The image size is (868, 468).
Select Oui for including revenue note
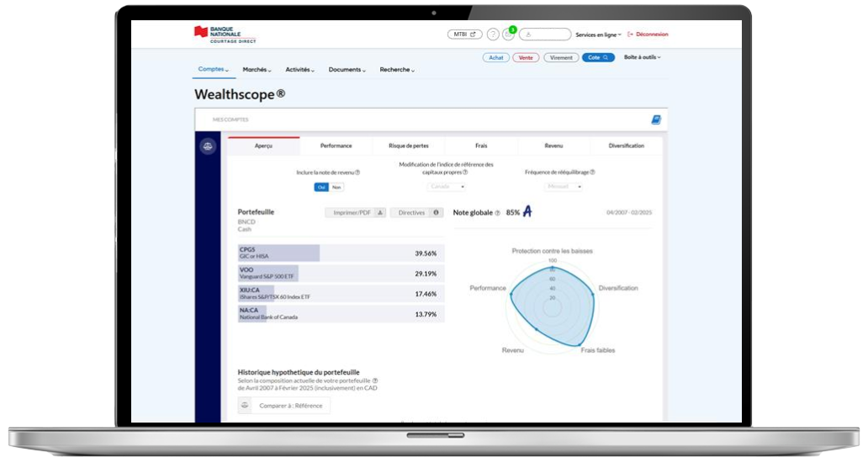pyautogui.click(x=321, y=187)
